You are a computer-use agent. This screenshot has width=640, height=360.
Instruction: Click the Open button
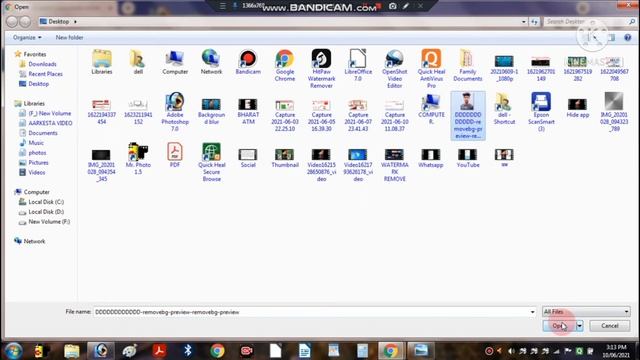(x=559, y=326)
